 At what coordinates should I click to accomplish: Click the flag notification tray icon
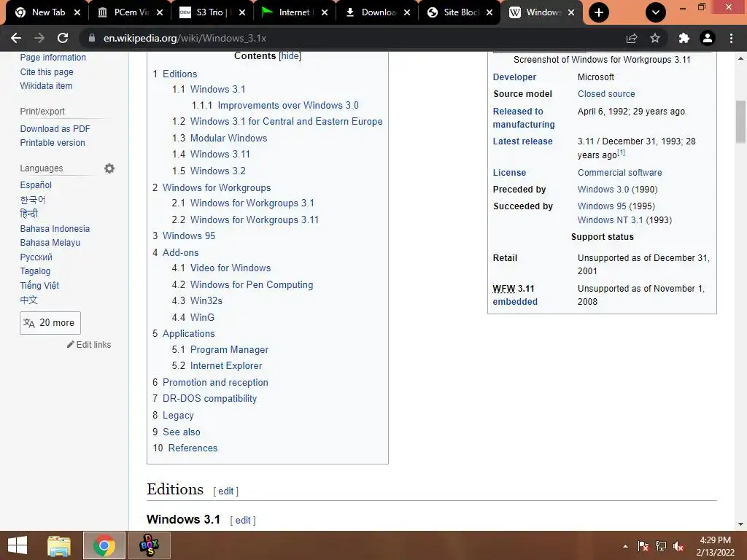click(x=643, y=546)
